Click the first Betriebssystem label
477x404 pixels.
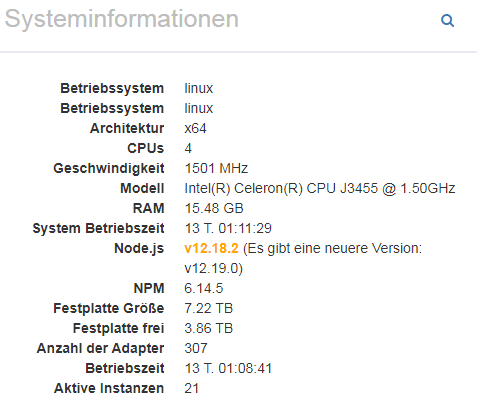(x=112, y=88)
